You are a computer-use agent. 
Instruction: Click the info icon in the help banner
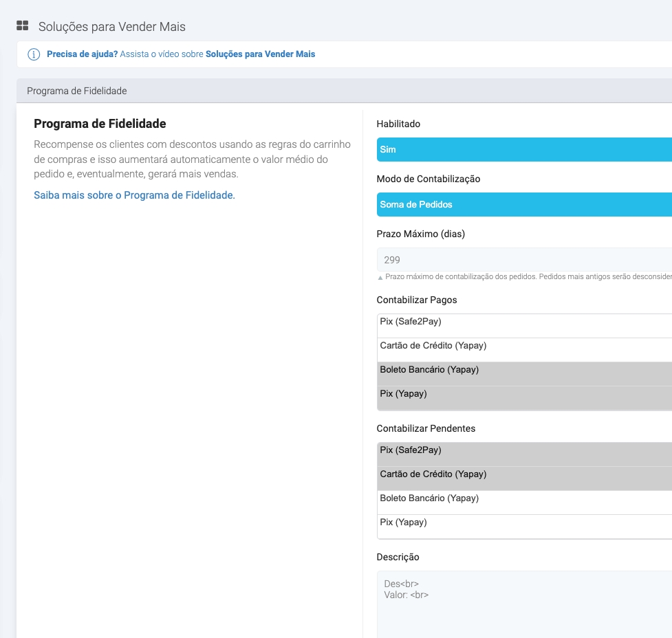33,54
